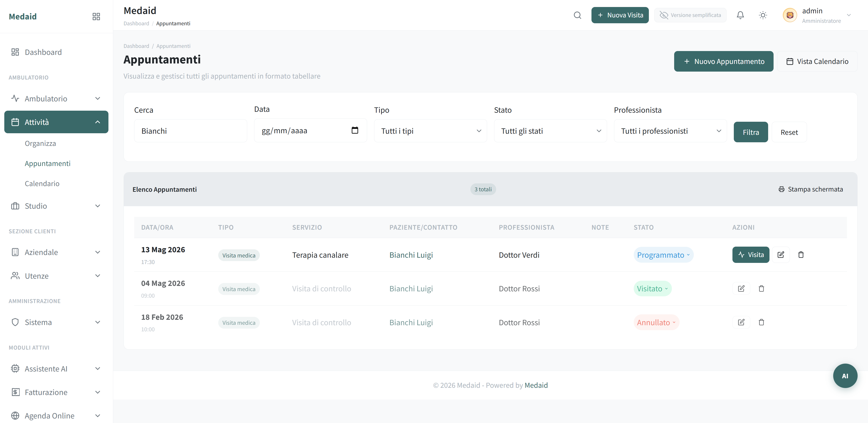Open Calendario in the sidebar
868x423 pixels.
click(x=42, y=184)
